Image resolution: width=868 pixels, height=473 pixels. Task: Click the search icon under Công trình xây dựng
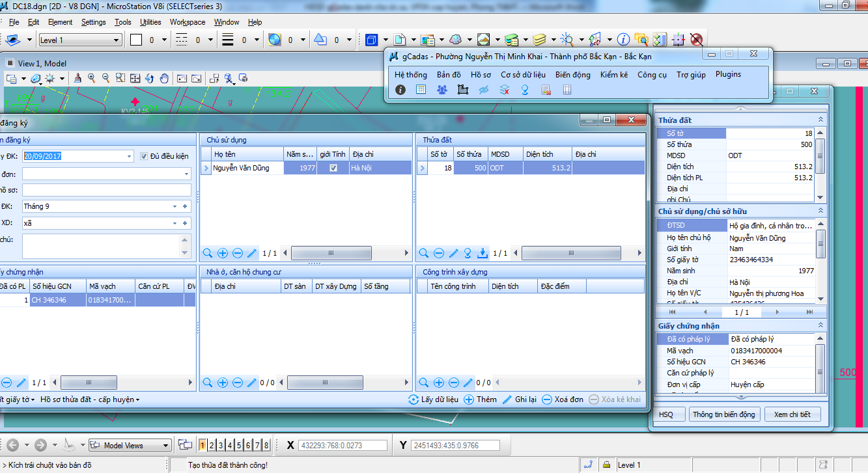pos(424,383)
